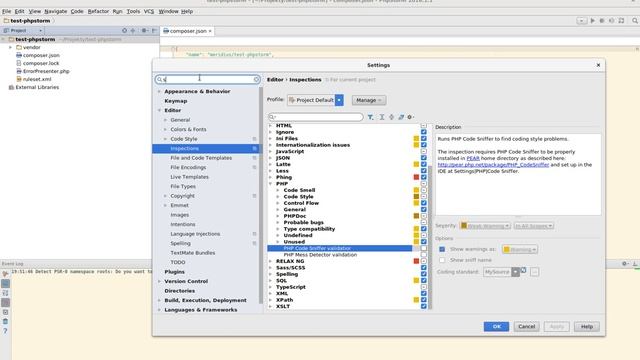This screenshot has height=360, width=640.
Task: Open gear options in inspections toolbar
Action: point(411,117)
